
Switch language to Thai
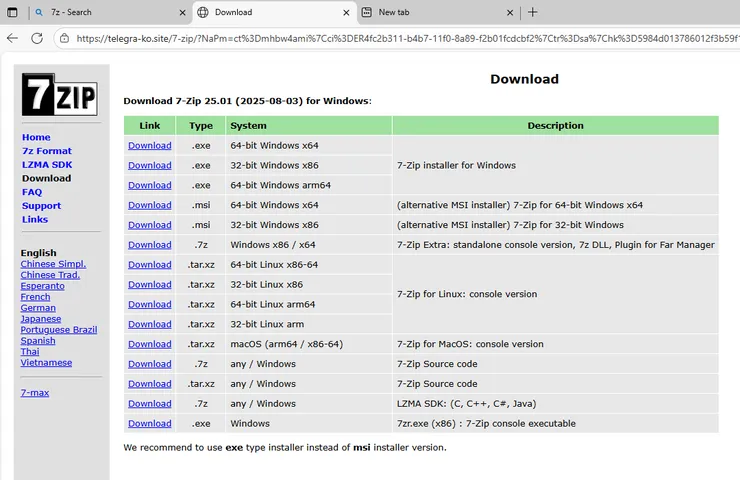tap(30, 352)
